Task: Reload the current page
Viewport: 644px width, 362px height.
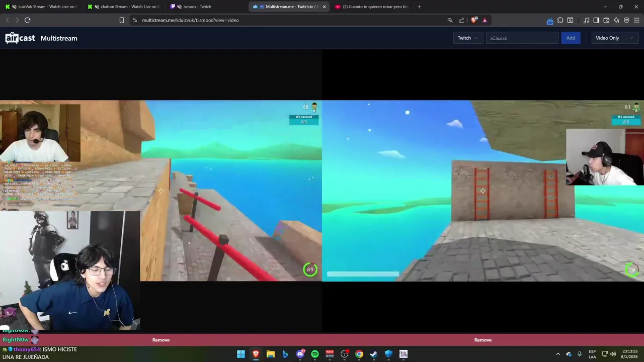Action: (x=27, y=20)
